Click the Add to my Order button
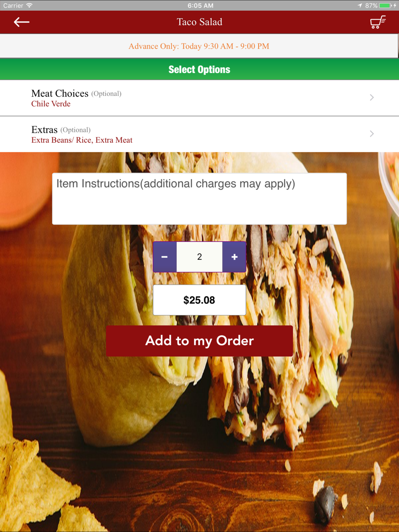 [199, 341]
